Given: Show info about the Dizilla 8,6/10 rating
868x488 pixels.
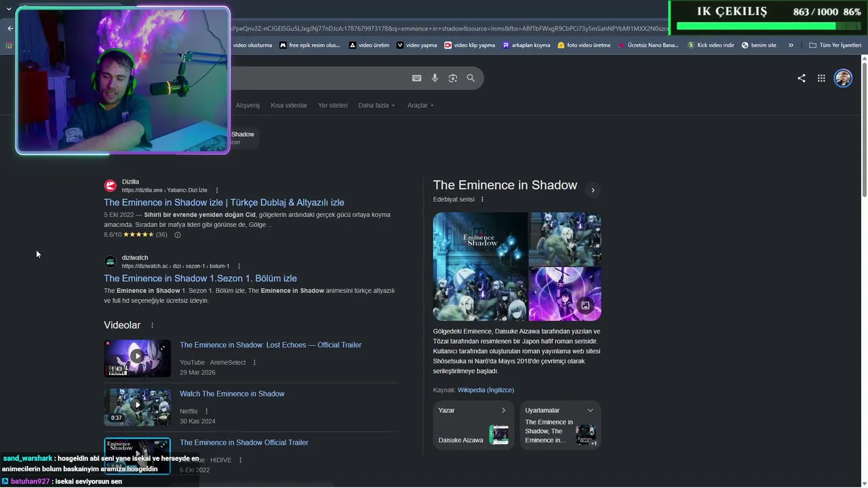Looking at the screenshot, I should [x=178, y=235].
